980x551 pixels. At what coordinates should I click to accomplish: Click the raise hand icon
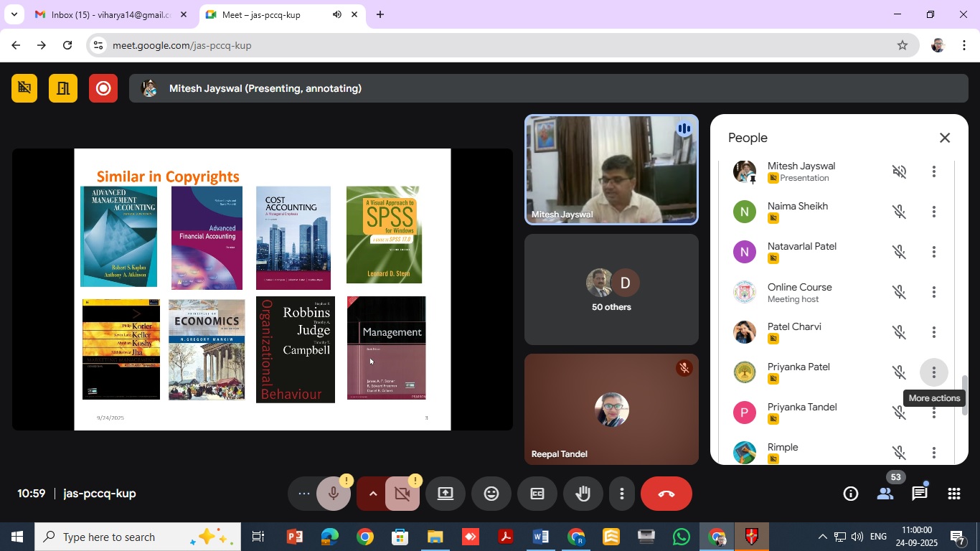[x=583, y=494]
